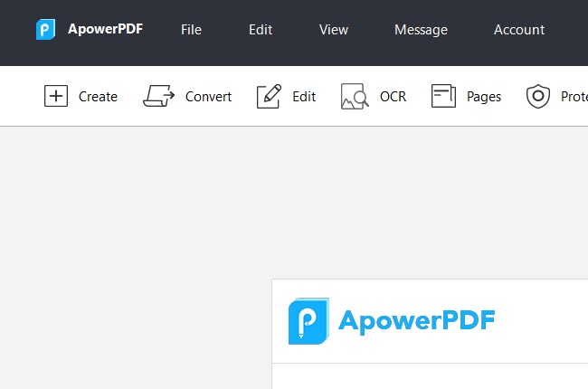Select the Pages toolbar label
The width and height of the screenshot is (588, 389).
tap(484, 97)
